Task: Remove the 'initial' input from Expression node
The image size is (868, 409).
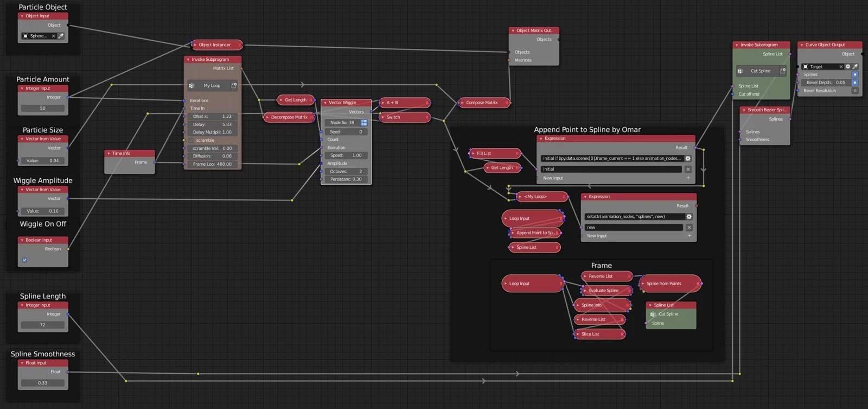Action: coord(688,169)
